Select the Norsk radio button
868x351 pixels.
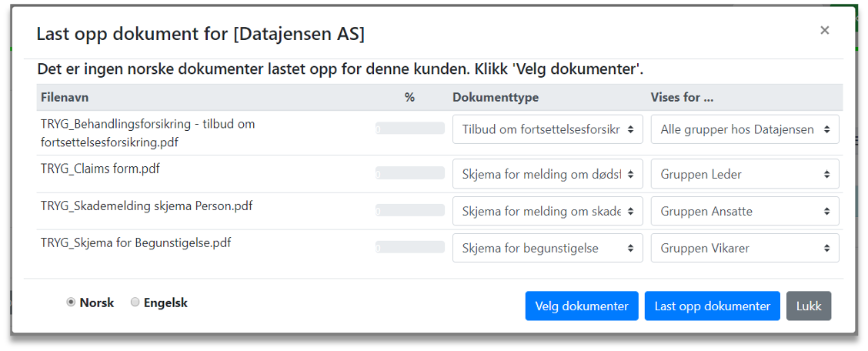pos(71,303)
